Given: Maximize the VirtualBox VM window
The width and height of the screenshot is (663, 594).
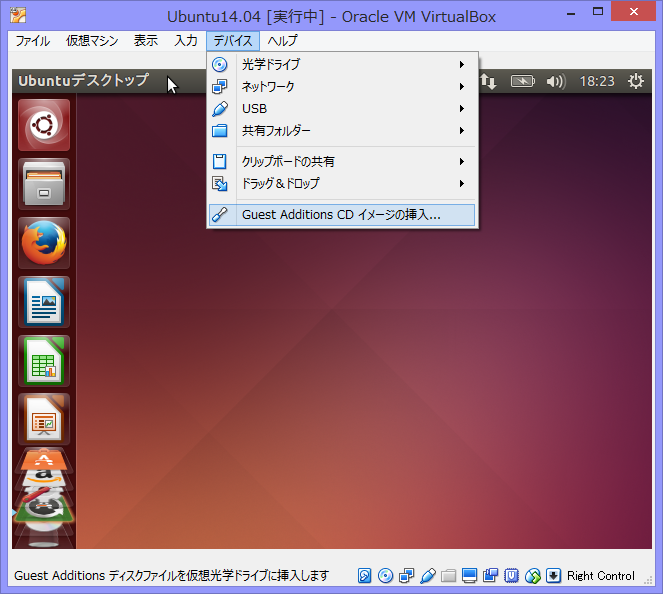Looking at the screenshot, I should coord(598,12).
